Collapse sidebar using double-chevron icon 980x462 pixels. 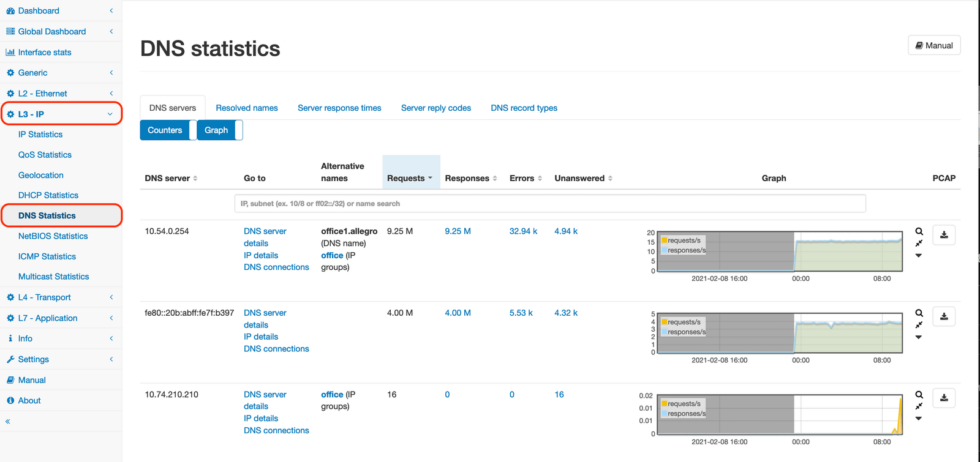click(8, 422)
